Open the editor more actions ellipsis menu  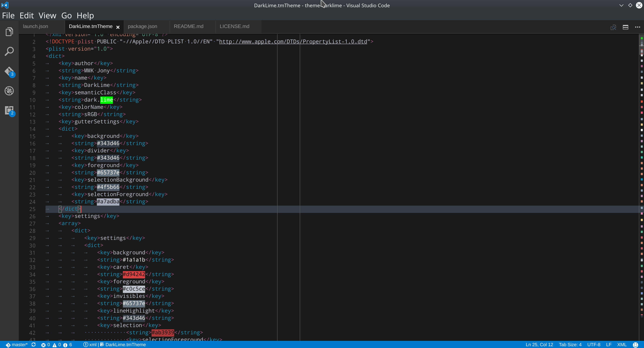pos(637,27)
